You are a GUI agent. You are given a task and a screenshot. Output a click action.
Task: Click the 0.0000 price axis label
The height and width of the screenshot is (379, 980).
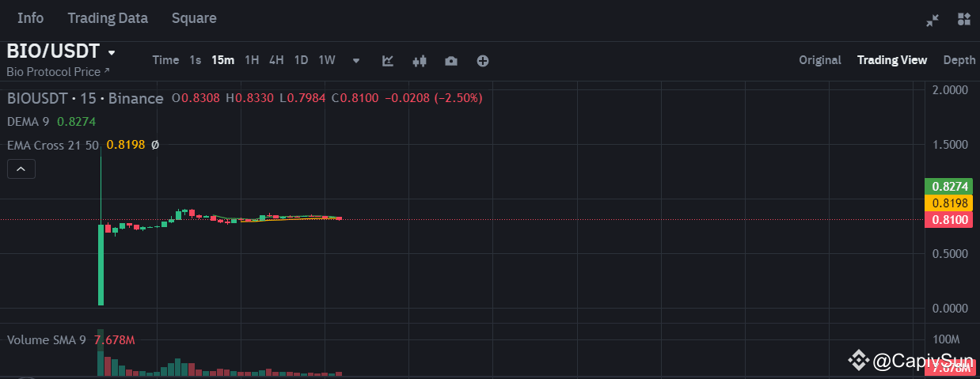(950, 308)
